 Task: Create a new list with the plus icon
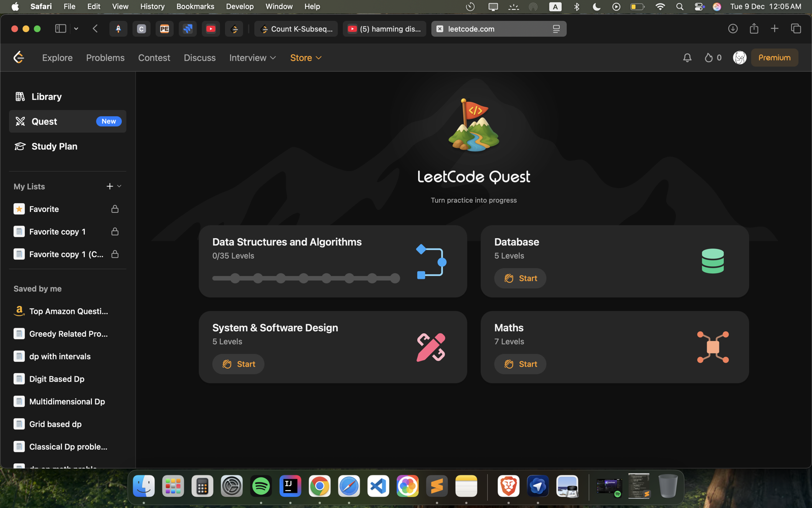coord(109,186)
